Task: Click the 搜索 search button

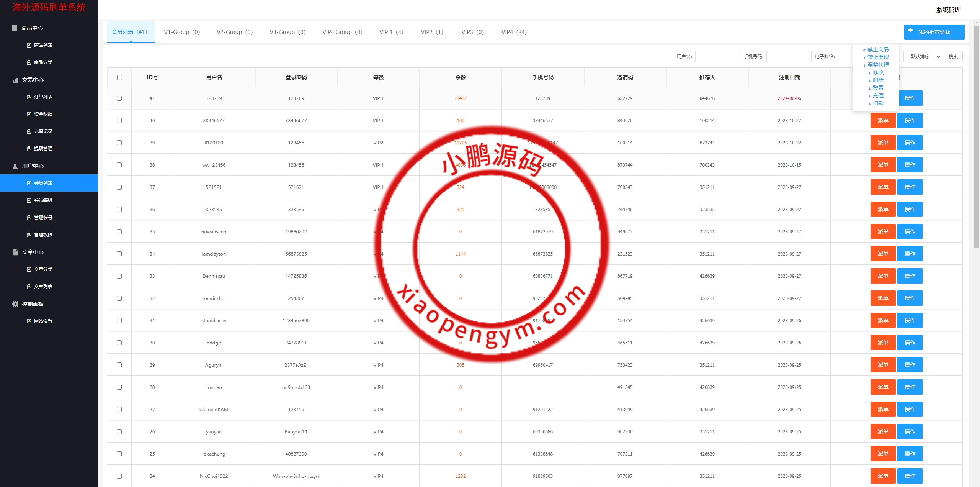Action: (953, 57)
